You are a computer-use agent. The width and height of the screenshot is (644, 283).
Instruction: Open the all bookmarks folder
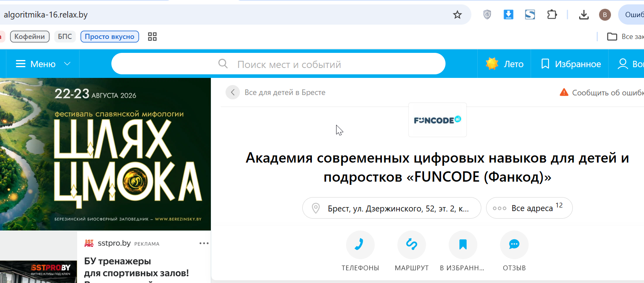(625, 37)
